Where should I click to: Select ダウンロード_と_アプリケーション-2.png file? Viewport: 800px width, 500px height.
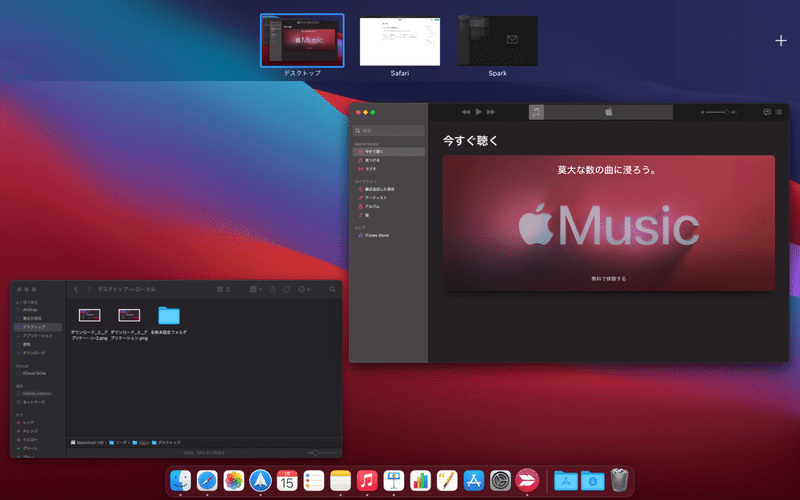pyautogui.click(x=89, y=323)
